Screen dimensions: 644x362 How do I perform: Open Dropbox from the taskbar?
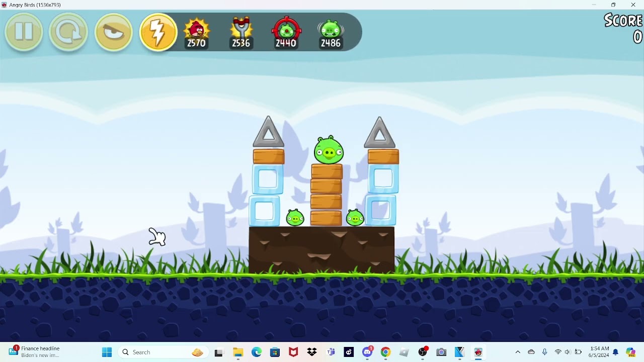tap(312, 352)
